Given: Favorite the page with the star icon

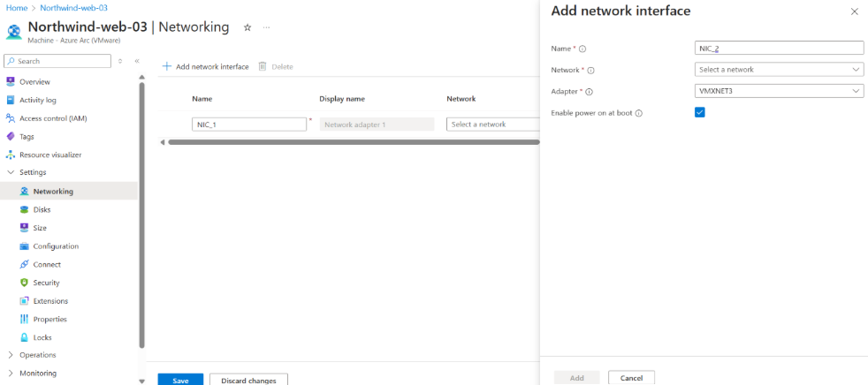Looking at the screenshot, I should tap(247, 27).
